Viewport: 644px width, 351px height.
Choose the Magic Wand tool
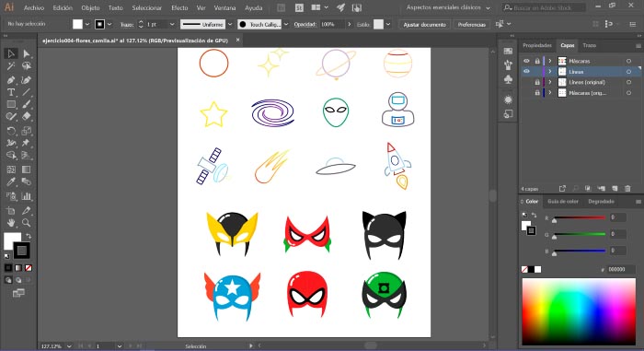pyautogui.click(x=11, y=66)
